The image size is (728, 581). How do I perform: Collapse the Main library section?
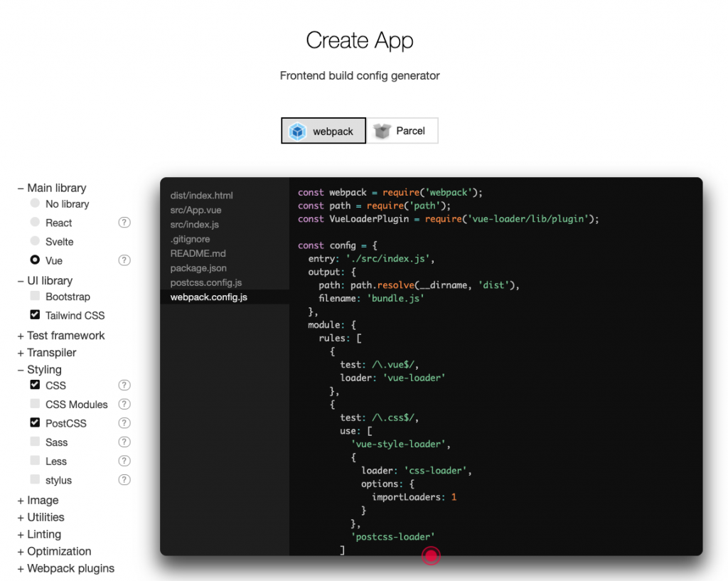point(52,188)
